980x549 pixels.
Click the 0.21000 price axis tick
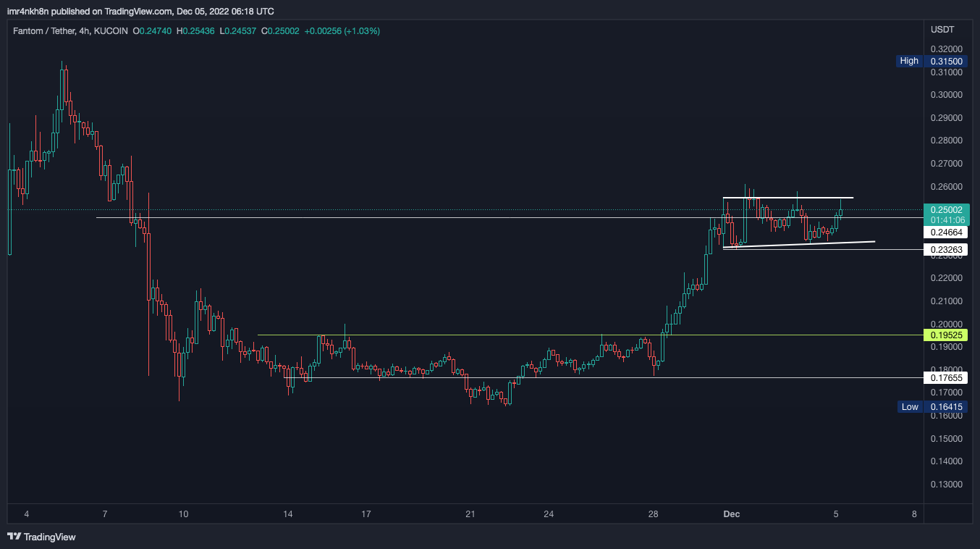click(946, 301)
